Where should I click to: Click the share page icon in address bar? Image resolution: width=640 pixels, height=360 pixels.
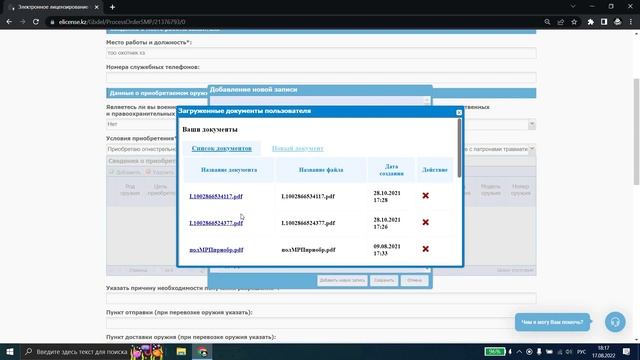point(561,22)
